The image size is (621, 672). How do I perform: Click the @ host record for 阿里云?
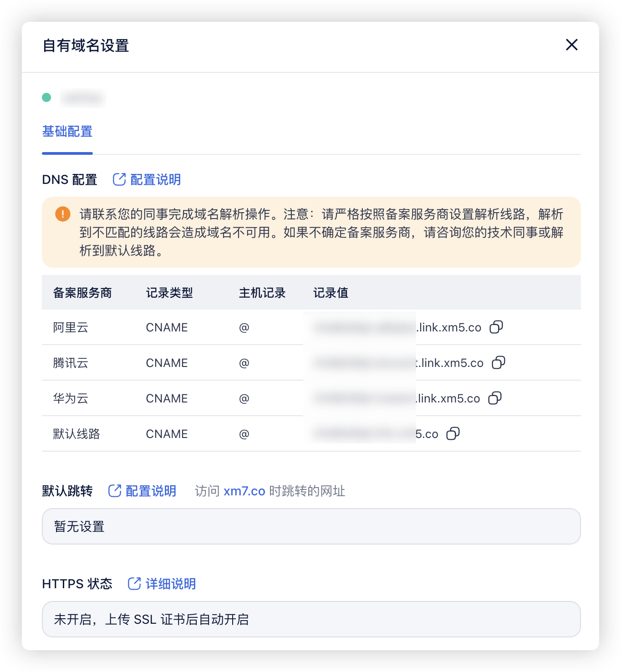tap(244, 327)
